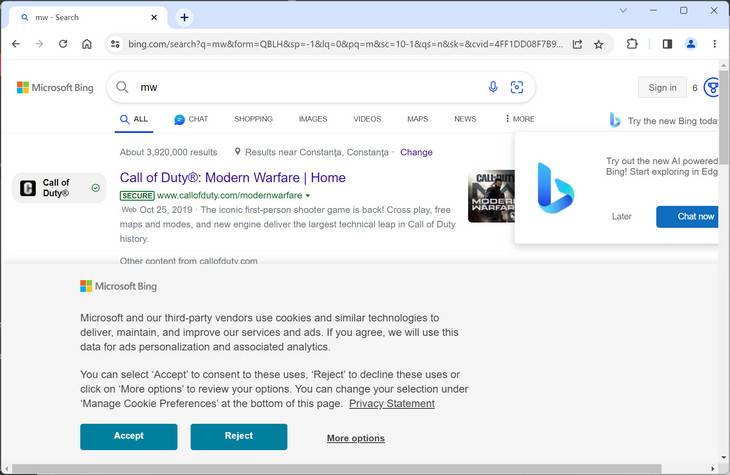Bookmark this page with star icon
The height and width of the screenshot is (475, 730).
[599, 44]
